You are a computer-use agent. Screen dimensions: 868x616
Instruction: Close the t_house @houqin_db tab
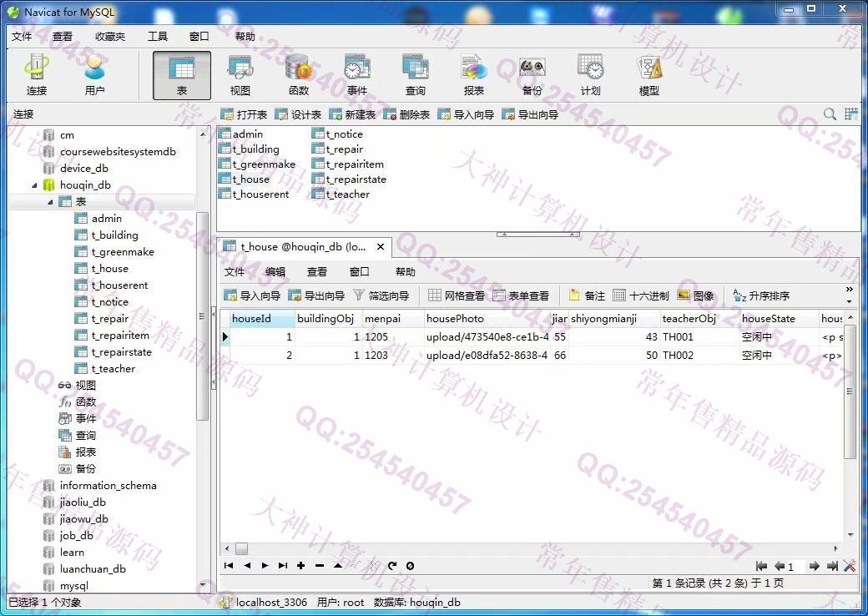[x=381, y=247]
